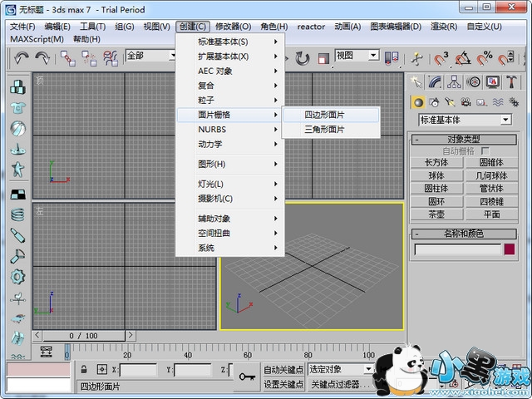This screenshot has height=399, width=532.
Task: Select the Geometry category icon
Action: pyautogui.click(x=420, y=102)
